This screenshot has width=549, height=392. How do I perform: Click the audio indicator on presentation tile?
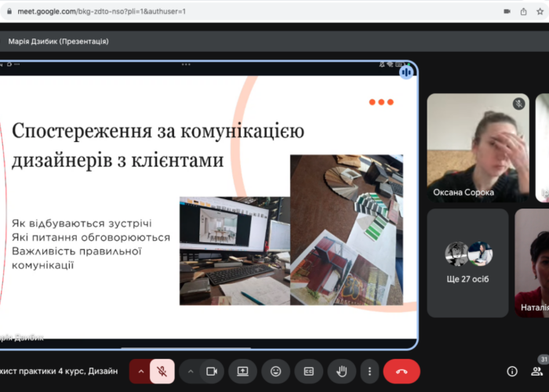point(406,72)
